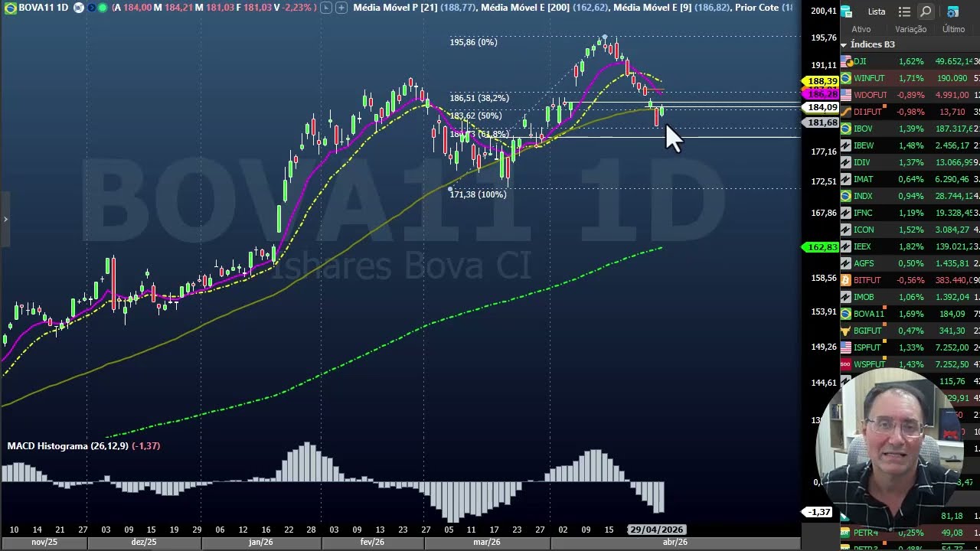Image resolution: width=980 pixels, height=551 pixels.
Task: Click the IDIV index icon
Action: pos(846,162)
